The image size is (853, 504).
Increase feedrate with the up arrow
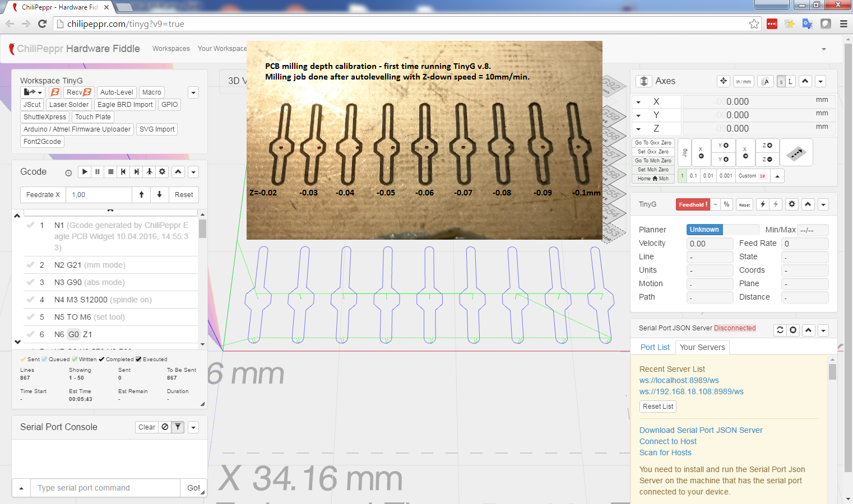pos(141,195)
